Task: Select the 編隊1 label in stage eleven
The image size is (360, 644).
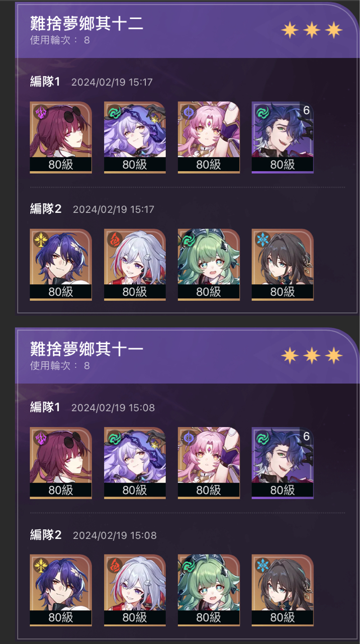Action: pyautogui.click(x=45, y=407)
